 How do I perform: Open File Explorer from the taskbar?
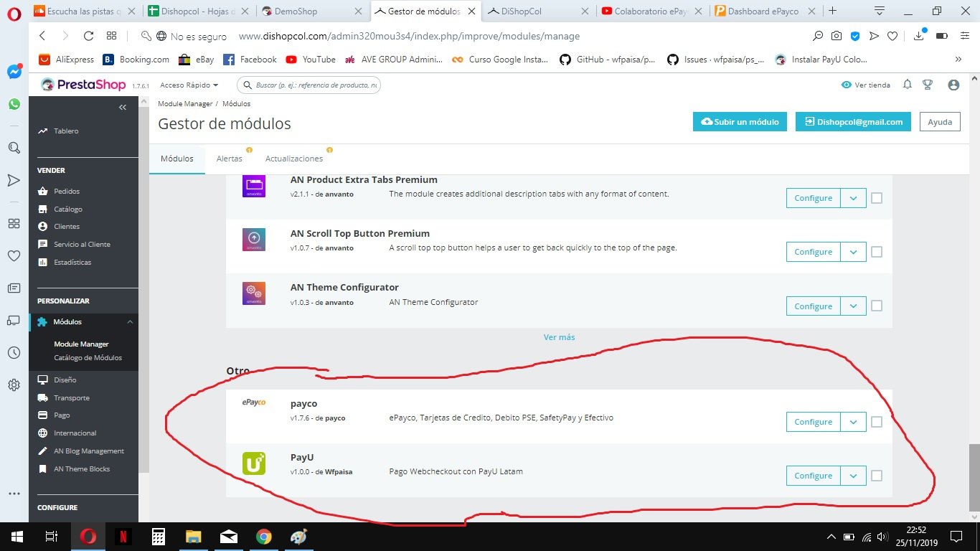[x=194, y=537]
